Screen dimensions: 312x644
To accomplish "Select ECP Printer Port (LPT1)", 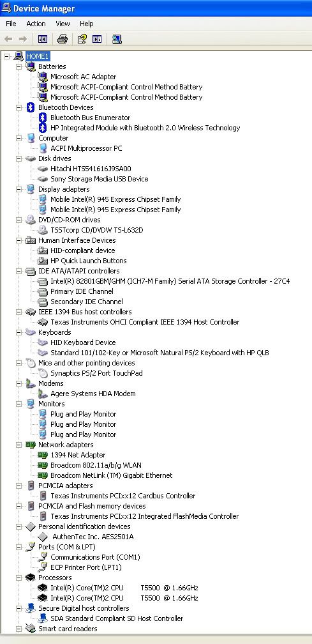I will tap(86, 567).
